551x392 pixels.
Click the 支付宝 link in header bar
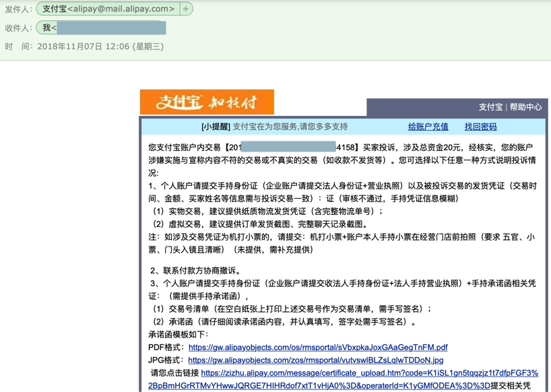coord(490,107)
